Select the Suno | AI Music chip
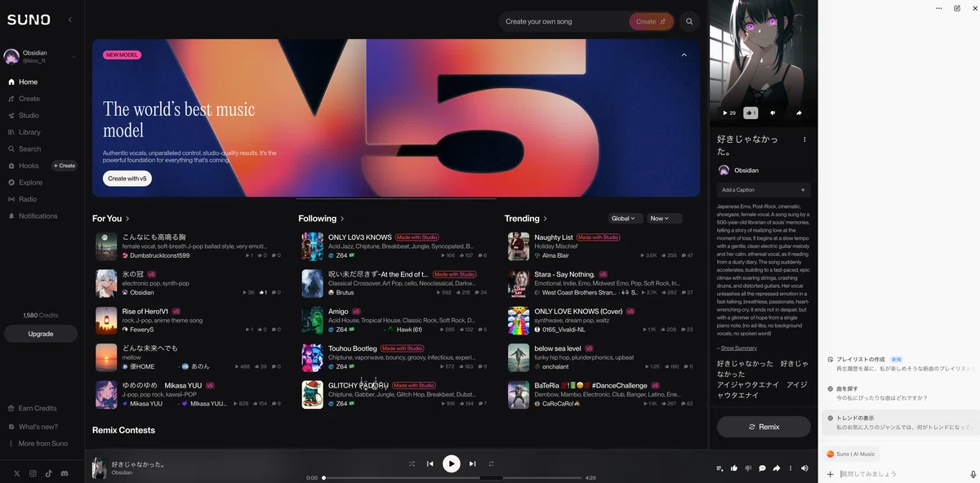The width and height of the screenshot is (980, 483). (851, 454)
